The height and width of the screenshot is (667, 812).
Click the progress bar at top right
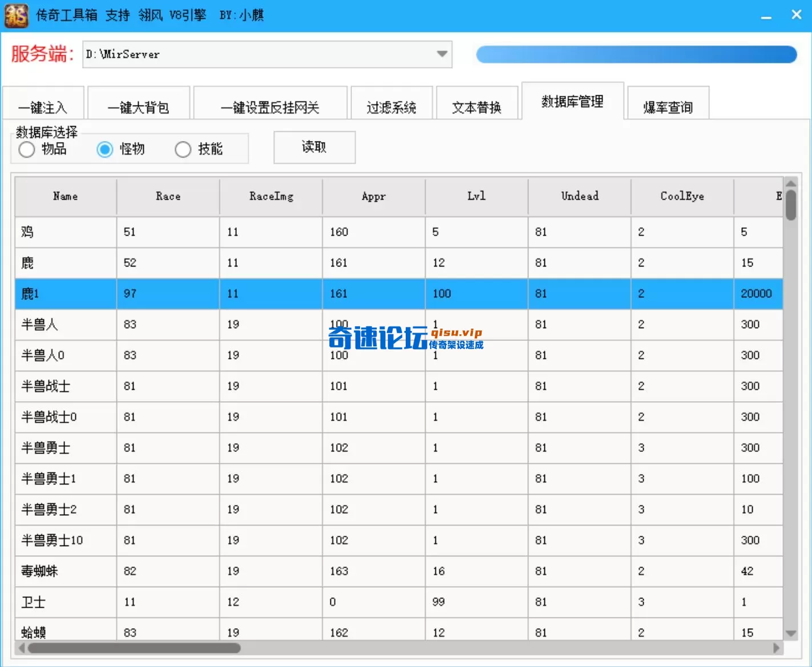(x=636, y=54)
